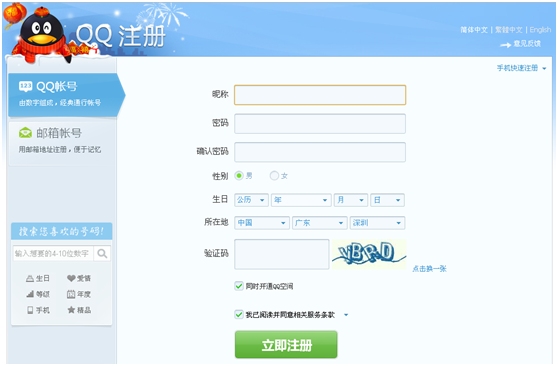
Task: Open the 年 birth year dropdown
Action: (x=301, y=200)
